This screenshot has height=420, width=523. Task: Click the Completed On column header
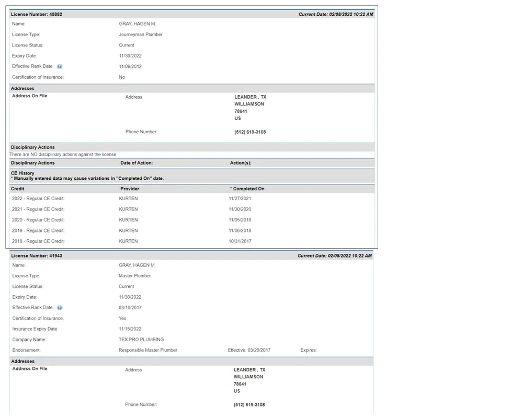[247, 189]
